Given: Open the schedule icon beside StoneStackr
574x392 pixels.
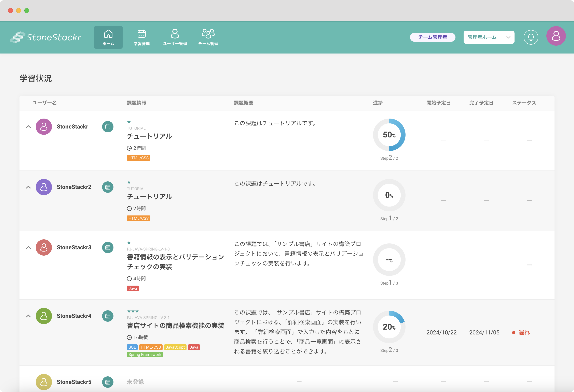Looking at the screenshot, I should coord(108,126).
